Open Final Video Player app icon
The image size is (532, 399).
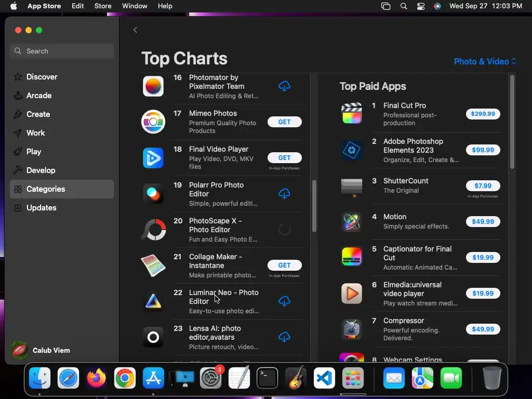click(x=153, y=158)
